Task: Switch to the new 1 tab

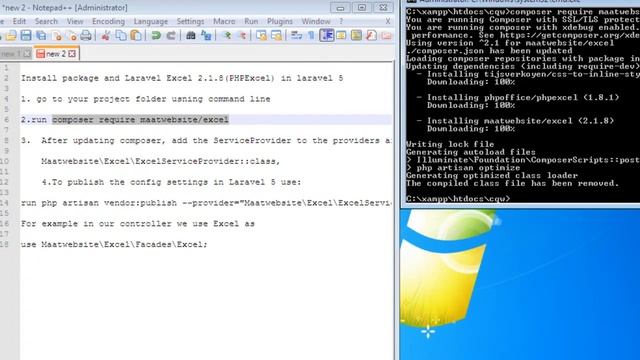Action: click(x=10, y=54)
